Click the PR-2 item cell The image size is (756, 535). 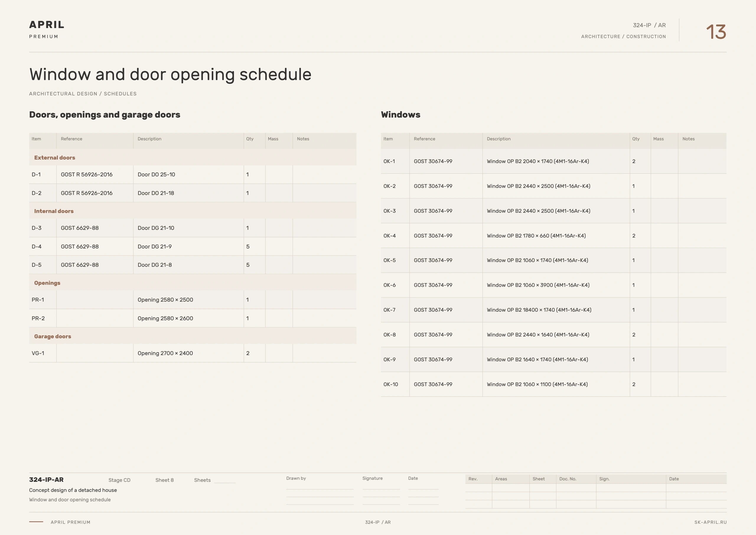(x=43, y=318)
